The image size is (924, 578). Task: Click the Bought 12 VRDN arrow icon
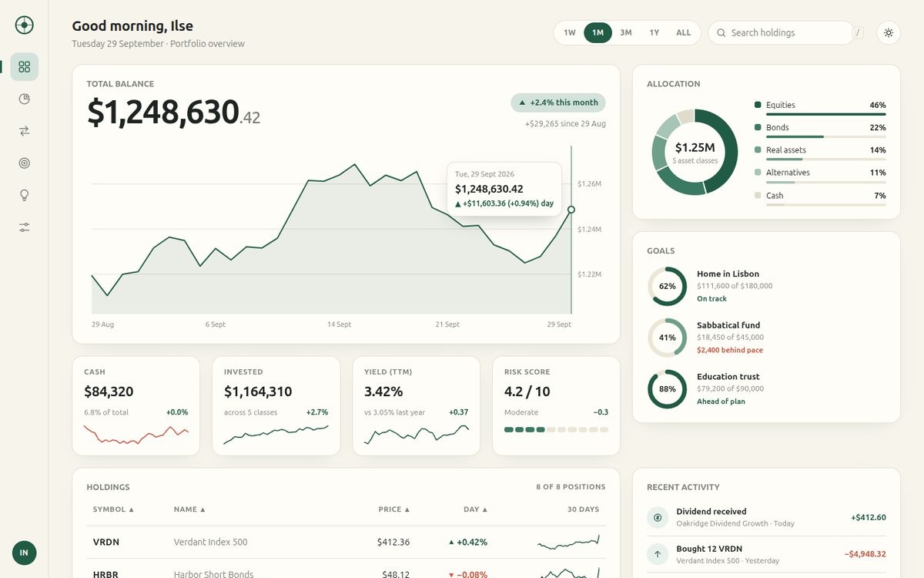click(x=658, y=553)
